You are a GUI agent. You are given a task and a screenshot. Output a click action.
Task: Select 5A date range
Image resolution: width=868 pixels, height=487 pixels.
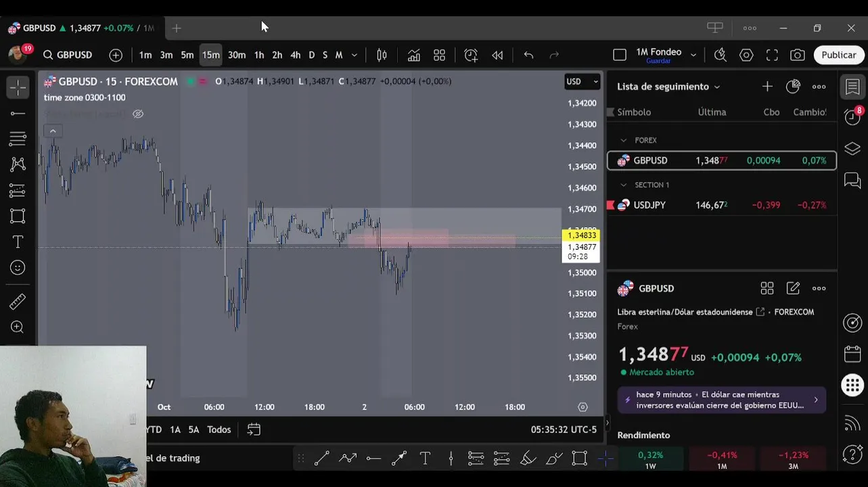194,430
